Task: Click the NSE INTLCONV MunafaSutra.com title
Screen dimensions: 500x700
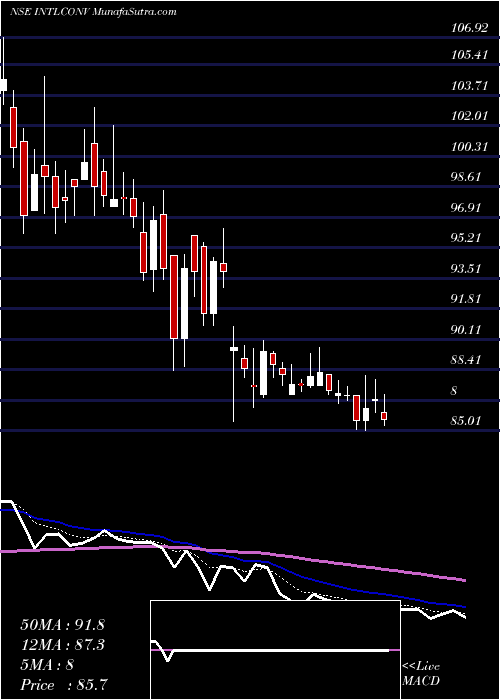Action: pyautogui.click(x=93, y=12)
